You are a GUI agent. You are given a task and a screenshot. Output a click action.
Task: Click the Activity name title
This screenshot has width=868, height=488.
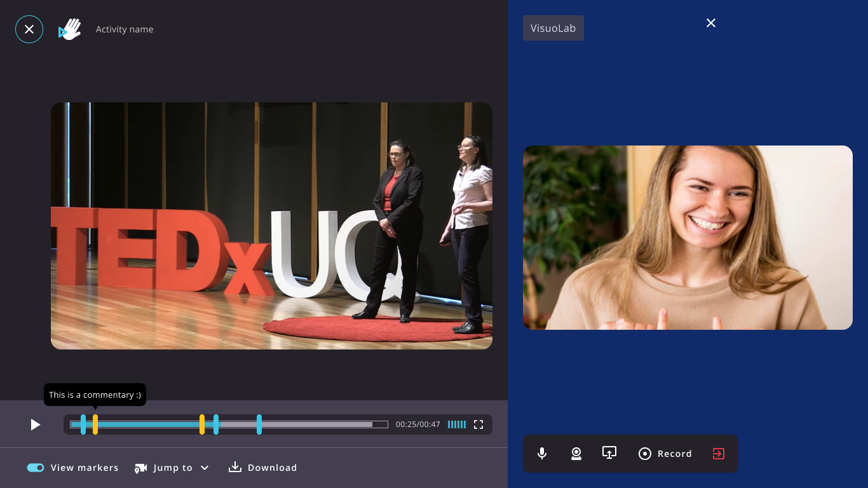(125, 29)
